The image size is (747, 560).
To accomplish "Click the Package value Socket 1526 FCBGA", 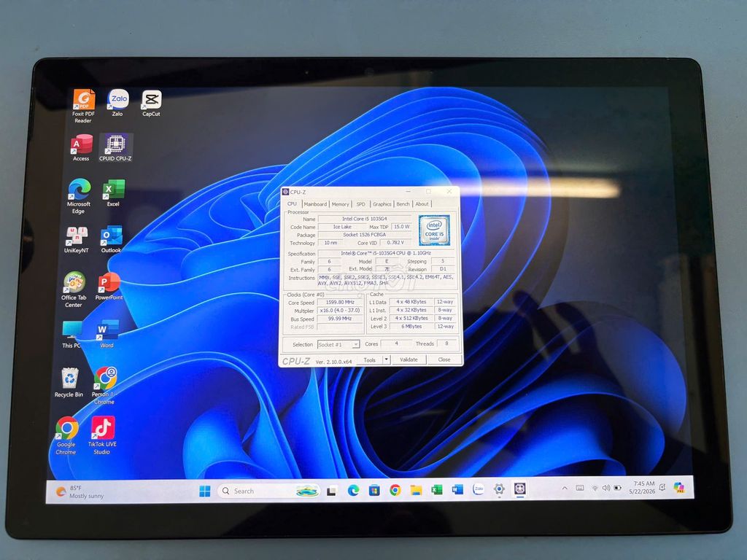I will pos(365,235).
